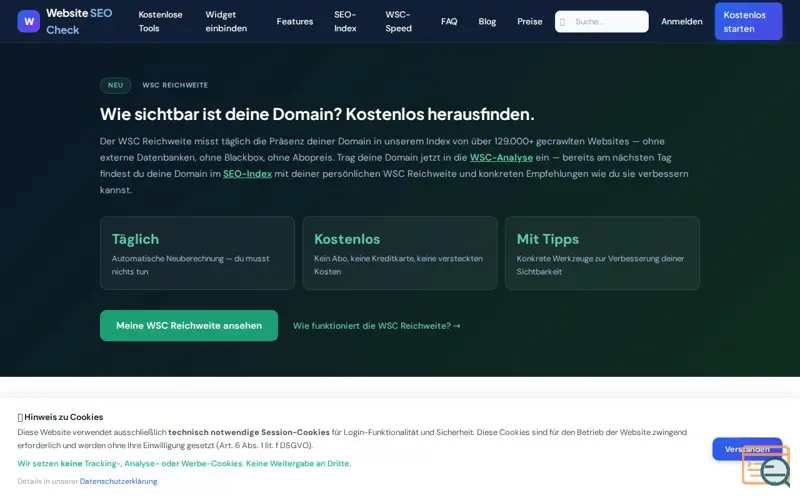Open Wie funktioniert die WSC Reichweite link

click(377, 326)
